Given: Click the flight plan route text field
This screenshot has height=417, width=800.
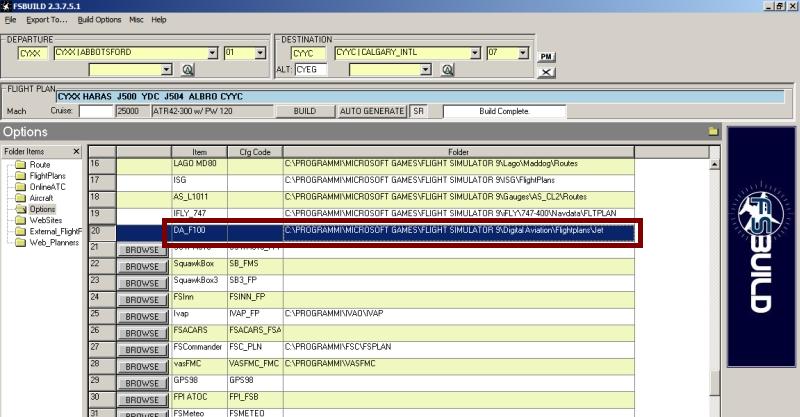Looking at the screenshot, I should pos(420,96).
